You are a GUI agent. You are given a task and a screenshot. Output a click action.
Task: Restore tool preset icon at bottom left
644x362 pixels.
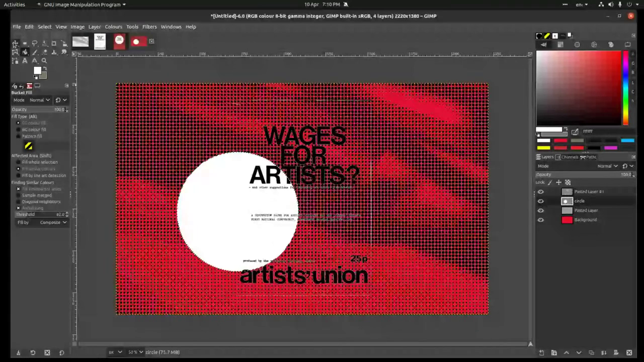tap(33, 352)
